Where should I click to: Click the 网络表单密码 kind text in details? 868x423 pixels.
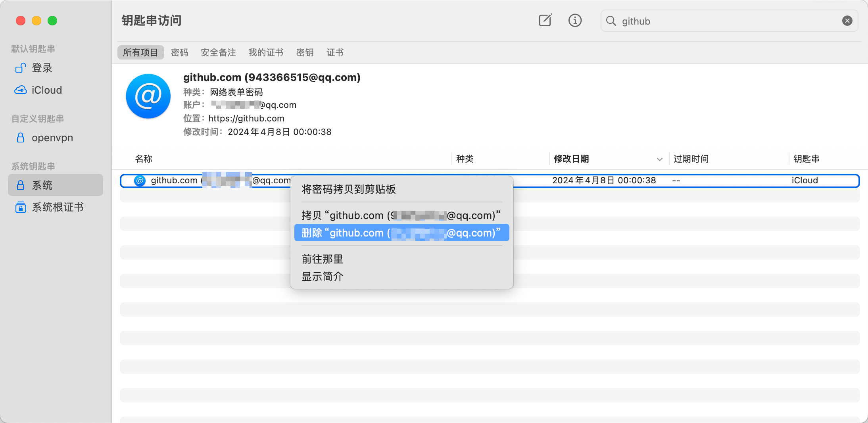[236, 92]
